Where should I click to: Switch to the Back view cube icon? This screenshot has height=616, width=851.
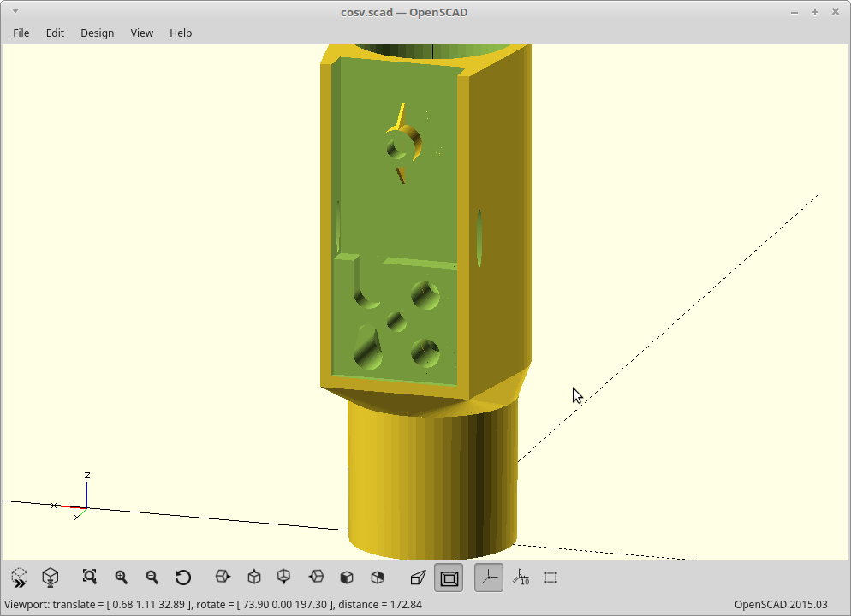(378, 577)
